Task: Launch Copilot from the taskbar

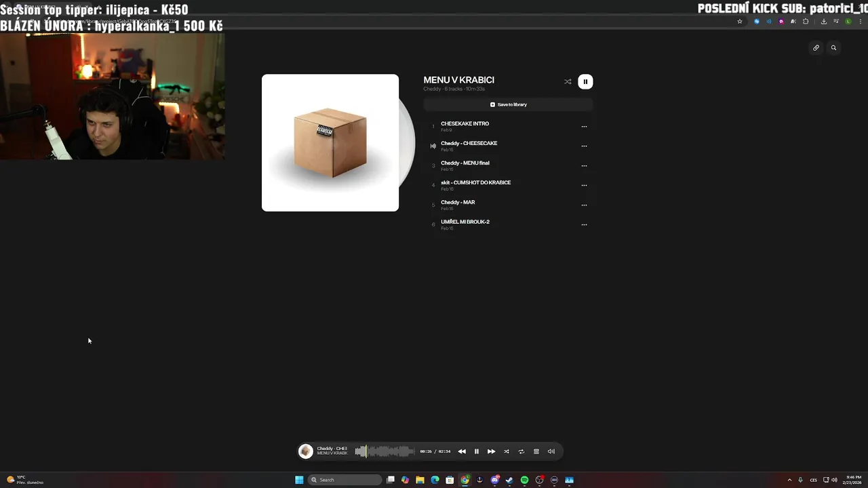Action: pos(405,480)
